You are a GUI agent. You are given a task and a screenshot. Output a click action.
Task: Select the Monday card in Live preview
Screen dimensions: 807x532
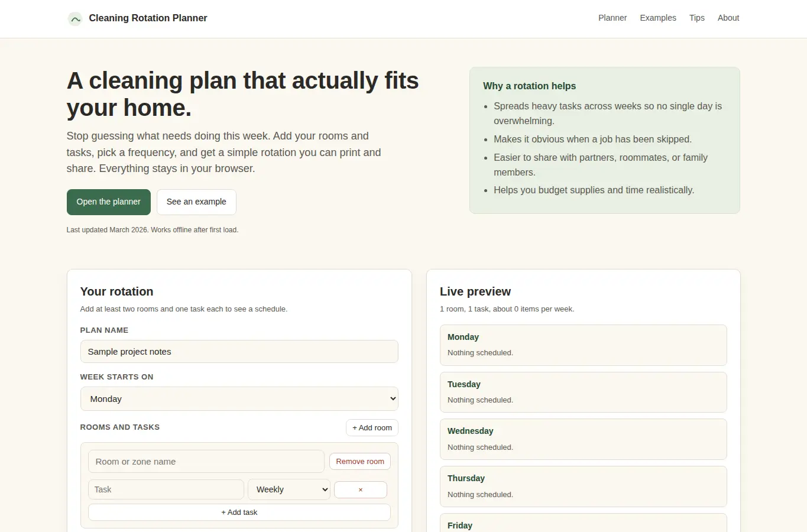pyautogui.click(x=584, y=345)
